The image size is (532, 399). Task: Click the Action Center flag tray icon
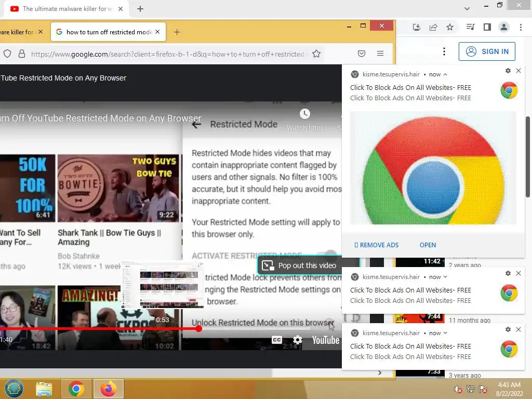pos(483,389)
